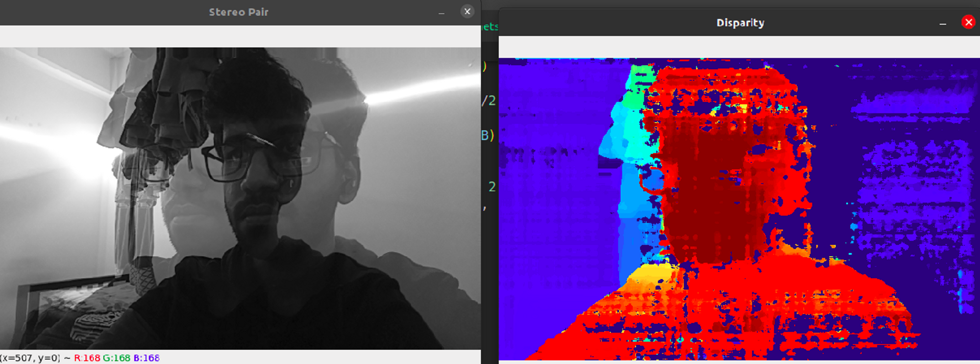Viewport: 980px width, 364px height.
Task: Click the Stereo Pair title bar text
Action: 239,12
